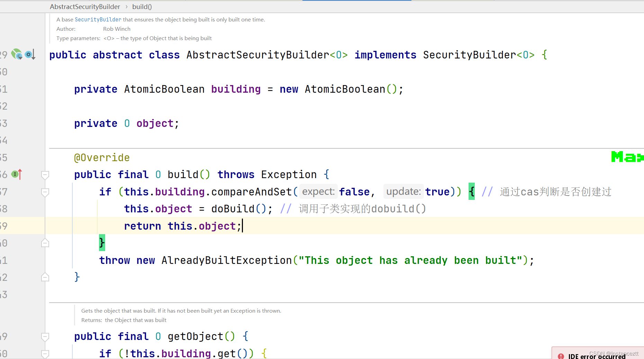Screen dimensions: 644x359
Task: Click 'Returns: the Object that was built' doc line
Action: (x=124, y=320)
